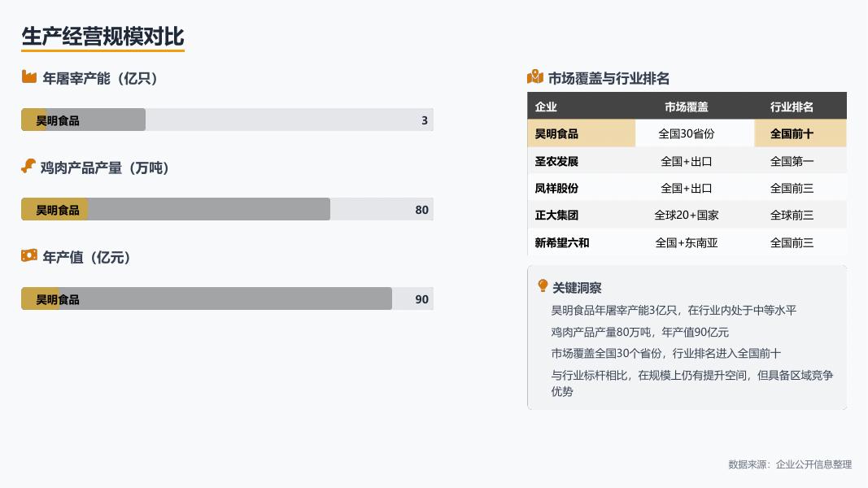Click the map icon beside 市场覆盖与行业排名
This screenshot has height=488, width=868.
tap(534, 77)
